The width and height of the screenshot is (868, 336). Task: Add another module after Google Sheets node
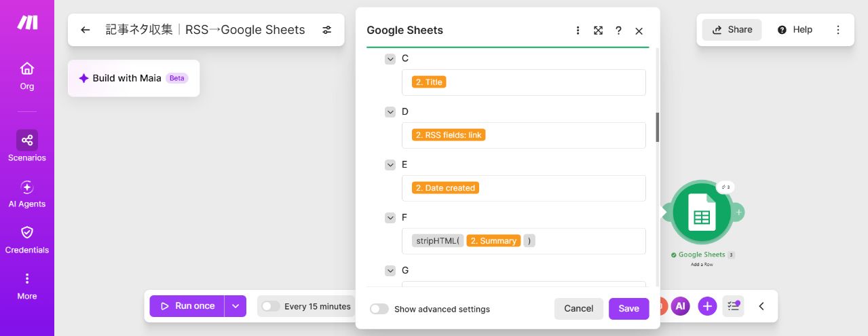click(x=739, y=212)
